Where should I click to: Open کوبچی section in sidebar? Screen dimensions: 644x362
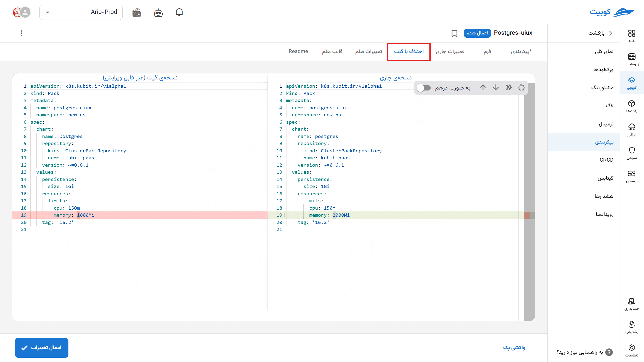632,83
